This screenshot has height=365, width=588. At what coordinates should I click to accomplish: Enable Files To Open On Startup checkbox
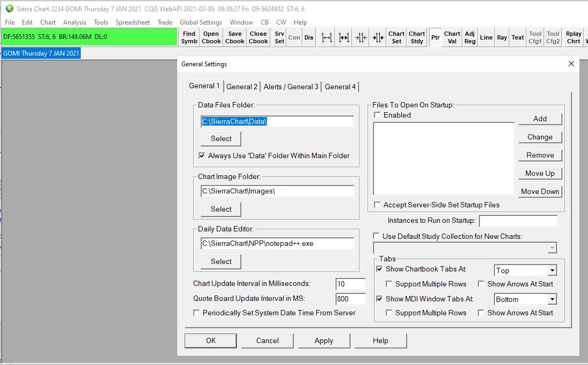pyautogui.click(x=377, y=115)
